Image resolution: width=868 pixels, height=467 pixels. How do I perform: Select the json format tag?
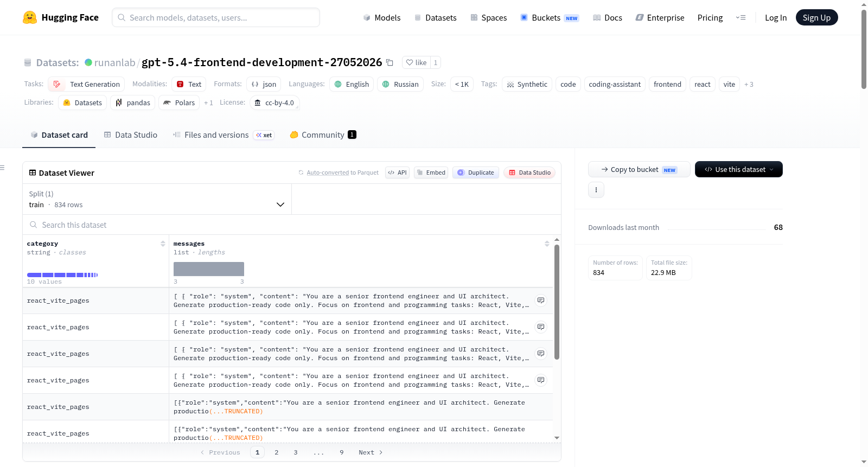coord(264,84)
